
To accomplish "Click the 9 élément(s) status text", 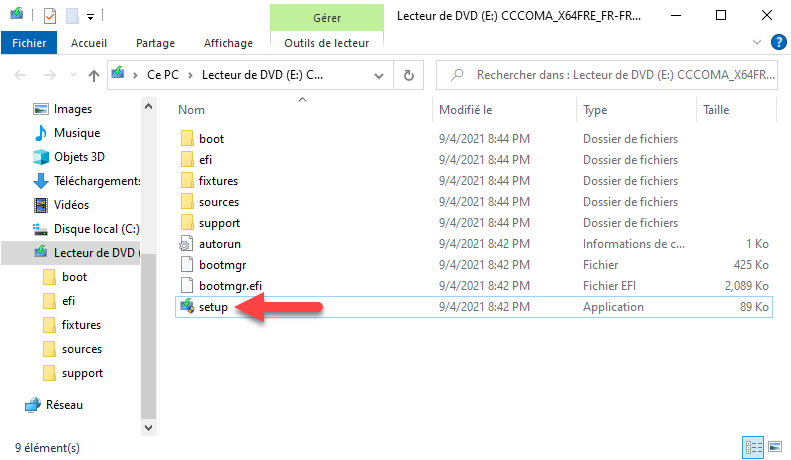I will pos(47,448).
